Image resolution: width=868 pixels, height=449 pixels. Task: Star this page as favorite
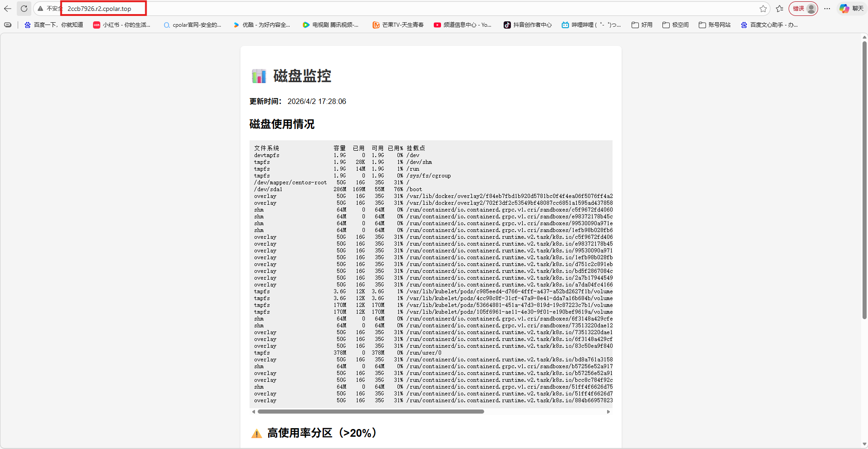click(x=763, y=9)
